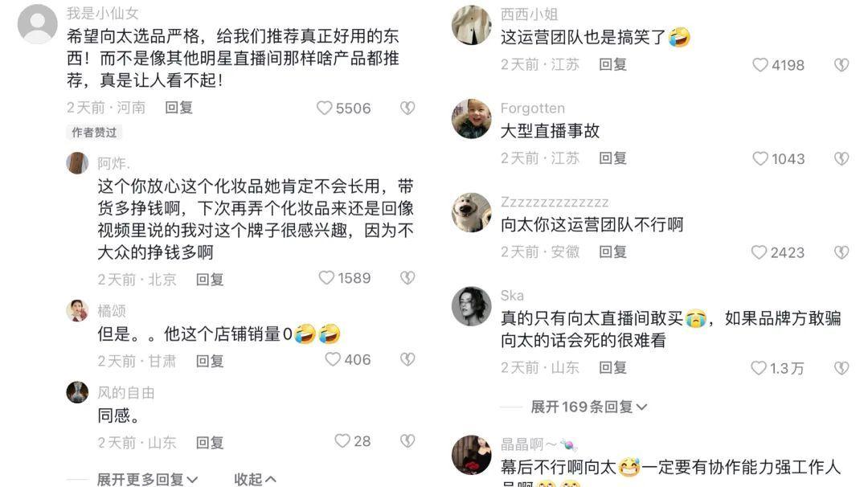
Task: Expand more replies via 展开更多回复
Action: click(147, 479)
